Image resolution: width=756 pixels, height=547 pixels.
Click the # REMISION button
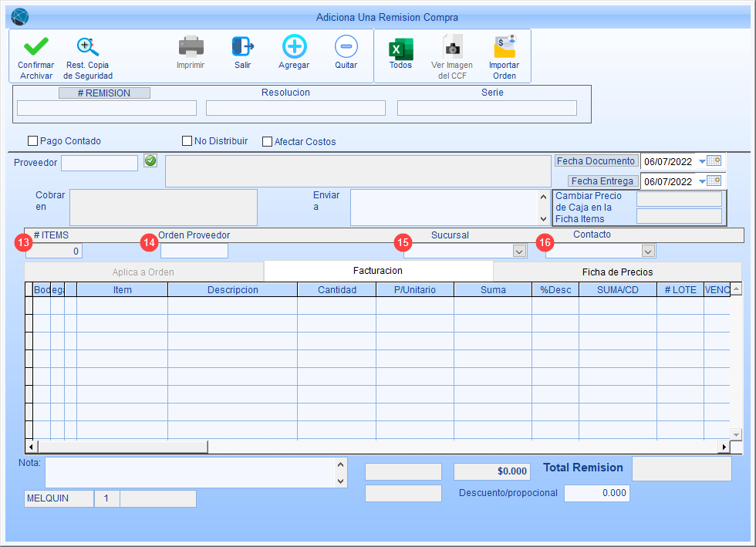coord(104,93)
